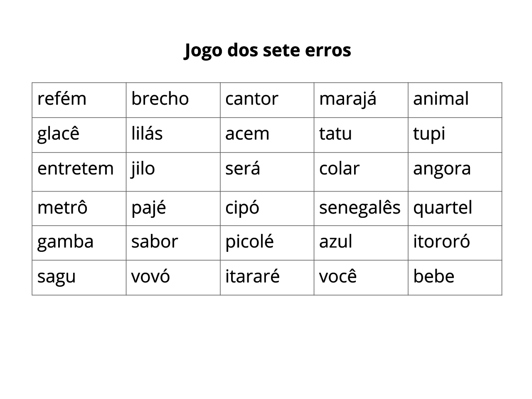This screenshot has height=399, width=532.
Task: Click the cell containing "brecho"
Action: point(160,99)
